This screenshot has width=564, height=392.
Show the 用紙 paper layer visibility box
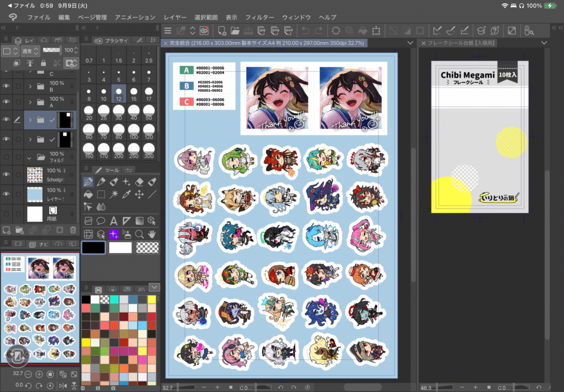(x=6, y=214)
